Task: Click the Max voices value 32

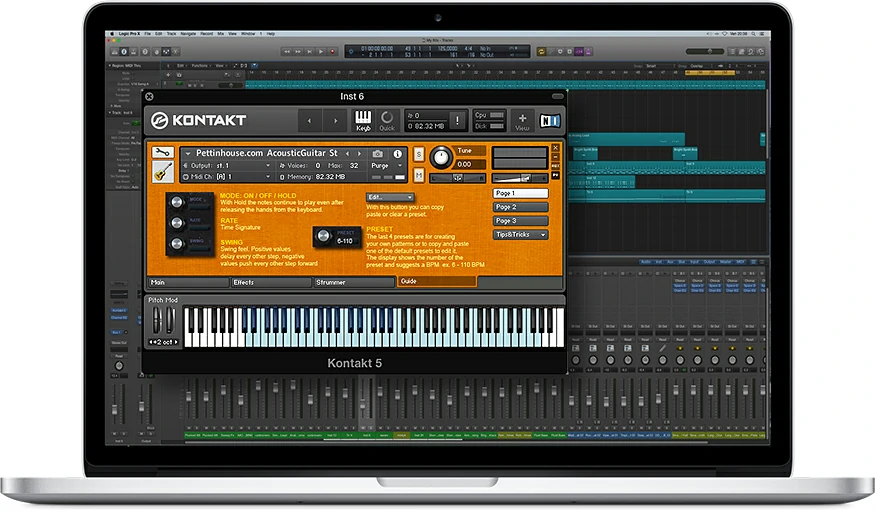Action: point(354,166)
